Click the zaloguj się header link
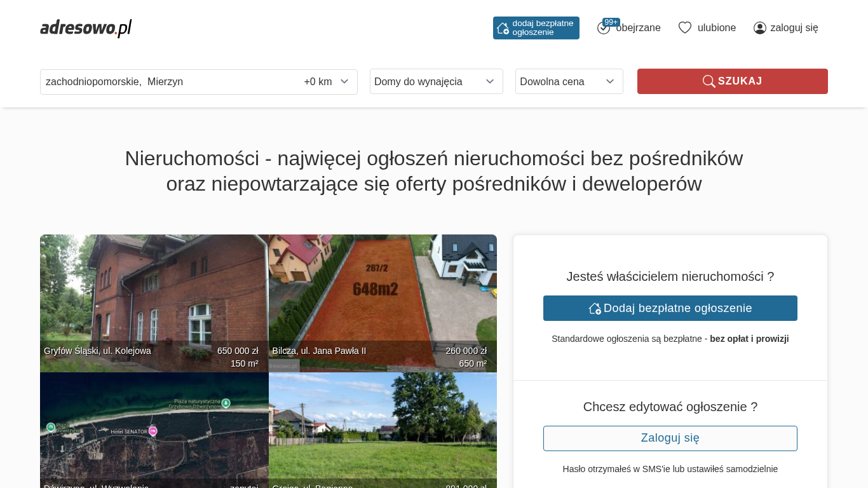The width and height of the screenshot is (868, 488). [x=794, y=28]
